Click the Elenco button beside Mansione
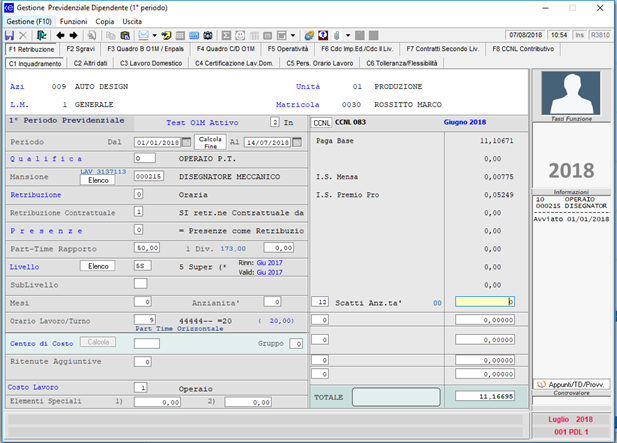This screenshot has width=617, height=443. [x=98, y=181]
